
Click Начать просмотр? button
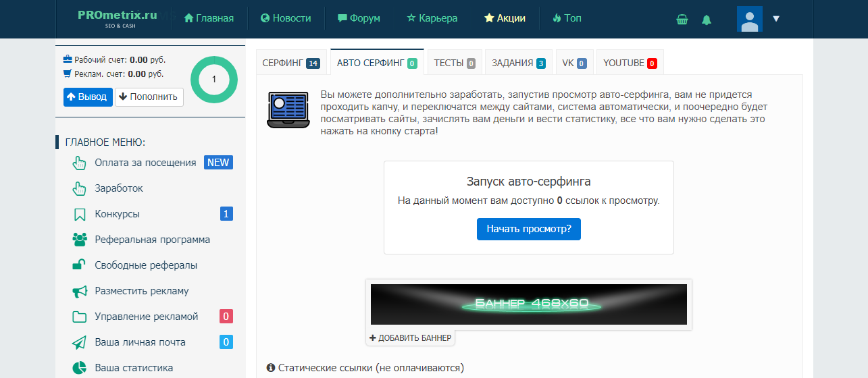pos(529,229)
